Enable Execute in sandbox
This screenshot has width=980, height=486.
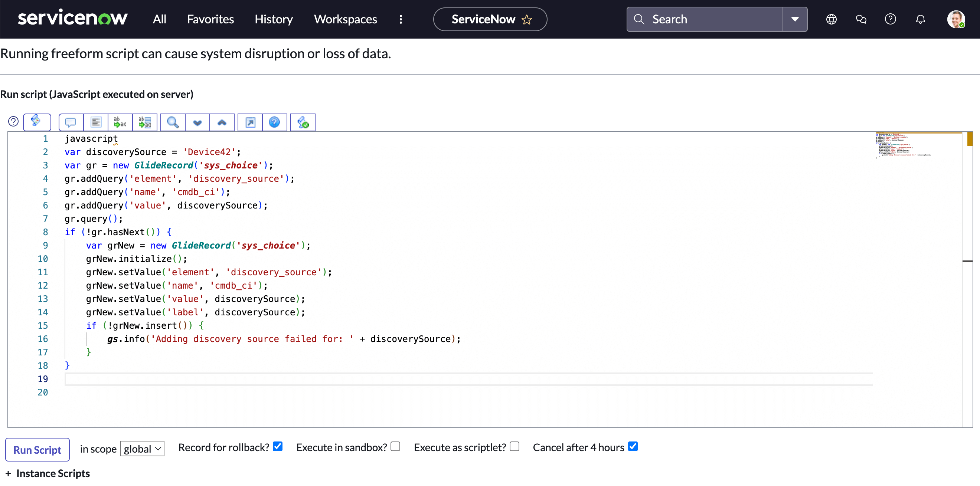[396, 446]
